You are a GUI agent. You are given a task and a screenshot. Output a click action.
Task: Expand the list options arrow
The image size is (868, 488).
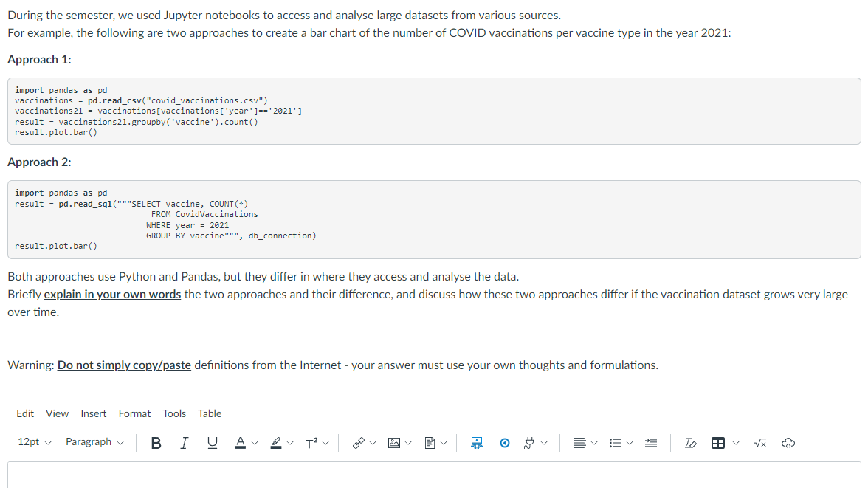(630, 443)
